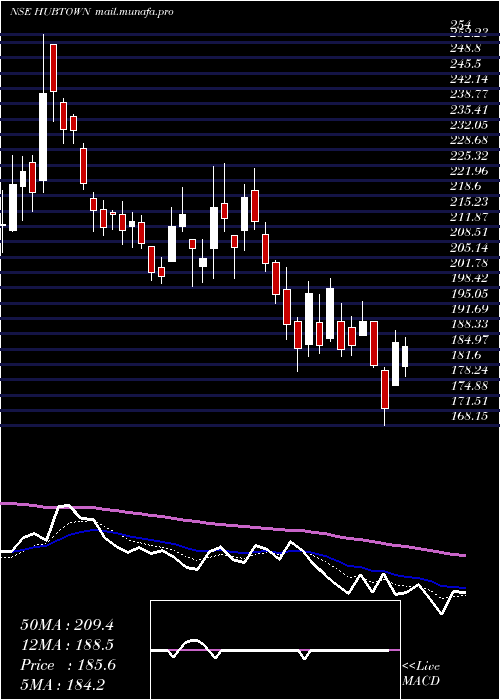Select the 5MA : 184.2 readout

point(62,684)
